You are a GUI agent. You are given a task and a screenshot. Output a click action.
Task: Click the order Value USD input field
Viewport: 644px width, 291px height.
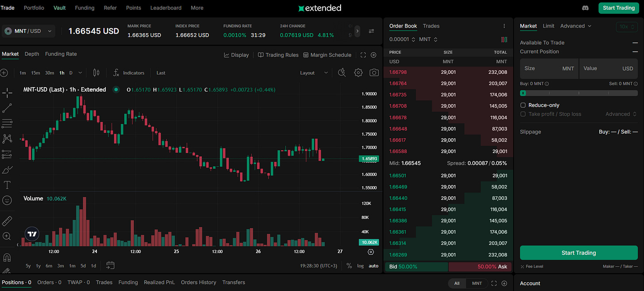pos(609,69)
